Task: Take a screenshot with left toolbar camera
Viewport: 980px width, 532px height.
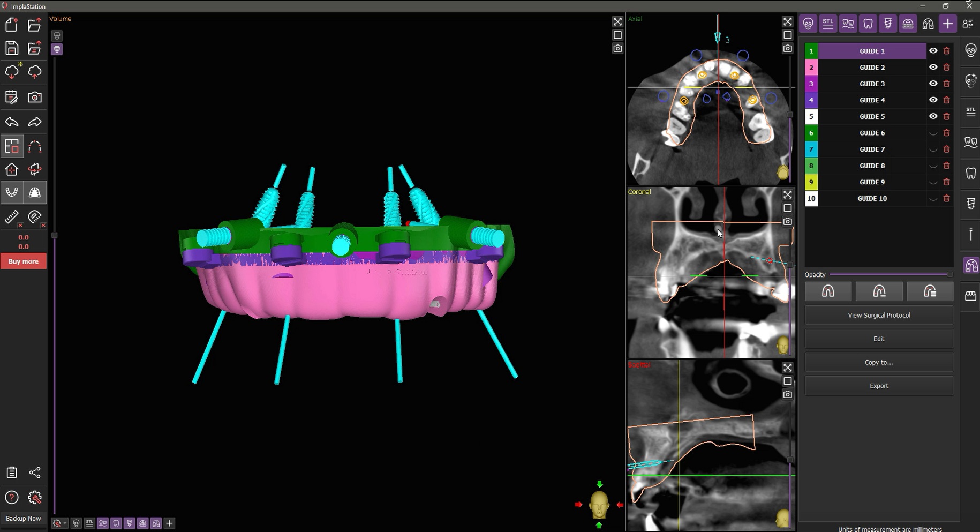Action: [x=35, y=98]
